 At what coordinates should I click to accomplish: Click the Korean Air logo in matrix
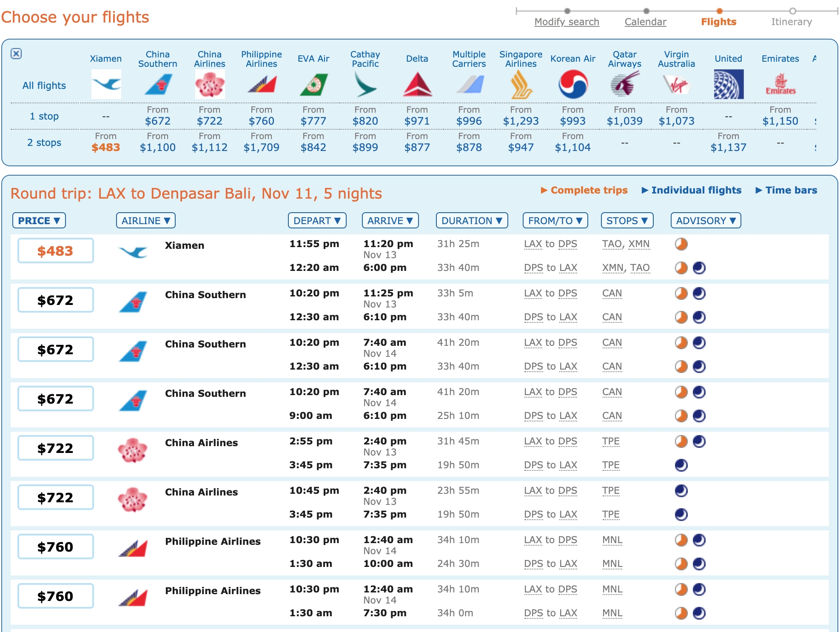(x=573, y=84)
